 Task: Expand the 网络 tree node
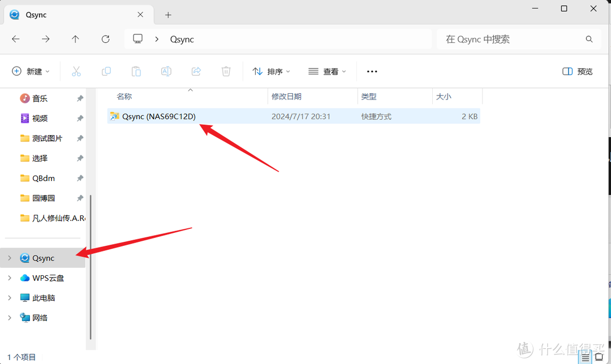(x=10, y=318)
